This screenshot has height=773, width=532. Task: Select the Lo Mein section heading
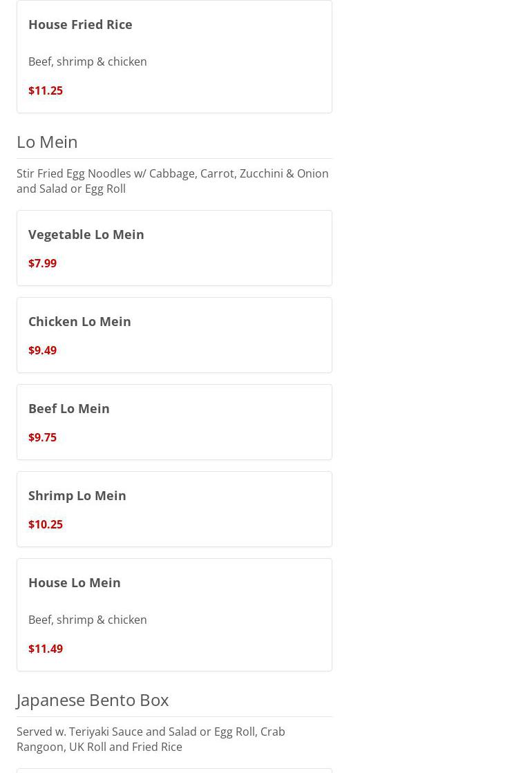click(47, 142)
